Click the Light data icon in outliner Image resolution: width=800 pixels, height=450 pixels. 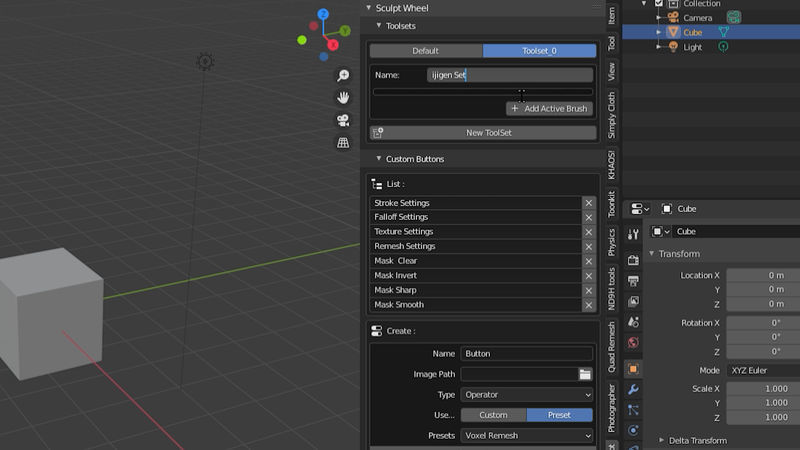(723, 47)
